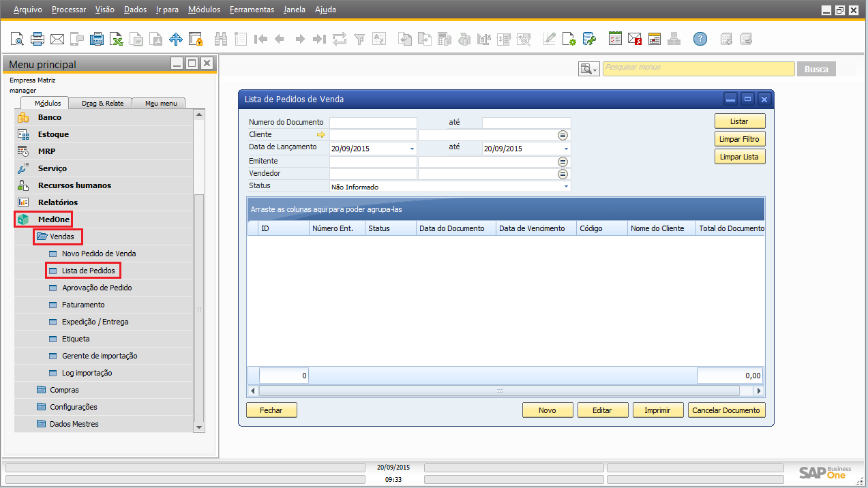Click the Form Settings gear-page icon
868x488 pixels.
tap(569, 39)
